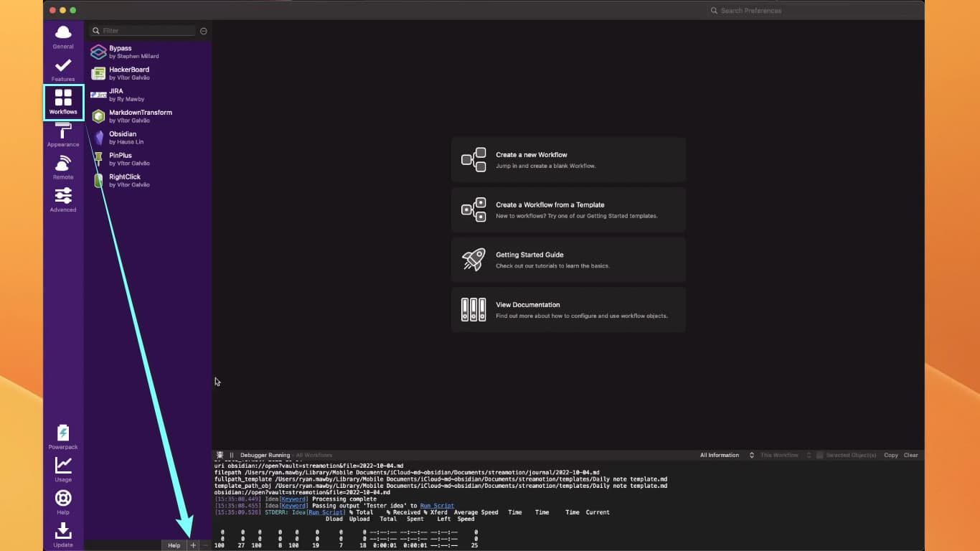980x551 pixels.
Task: Toggle the Selected Object(s) checkbox
Action: click(x=821, y=455)
